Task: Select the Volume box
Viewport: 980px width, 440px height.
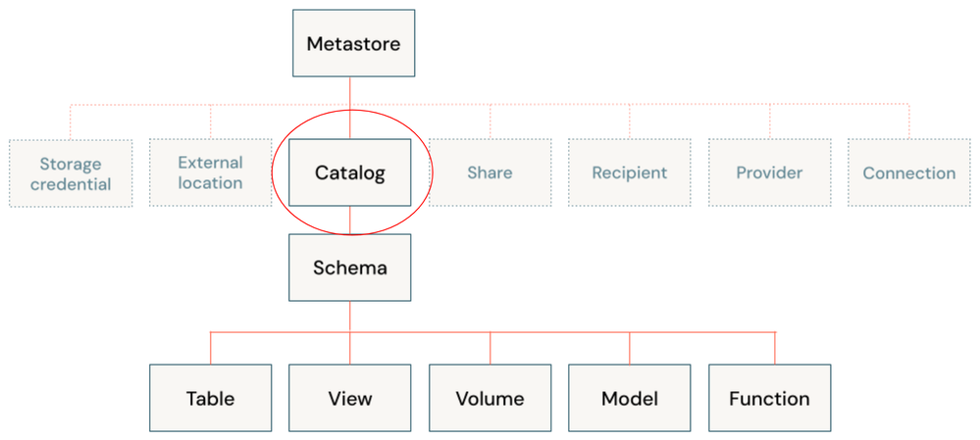Action: point(490,398)
